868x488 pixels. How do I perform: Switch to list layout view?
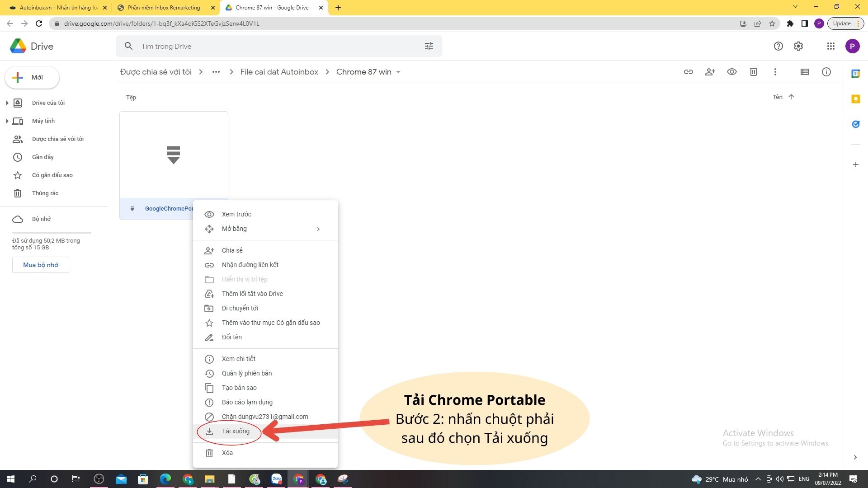click(x=804, y=72)
